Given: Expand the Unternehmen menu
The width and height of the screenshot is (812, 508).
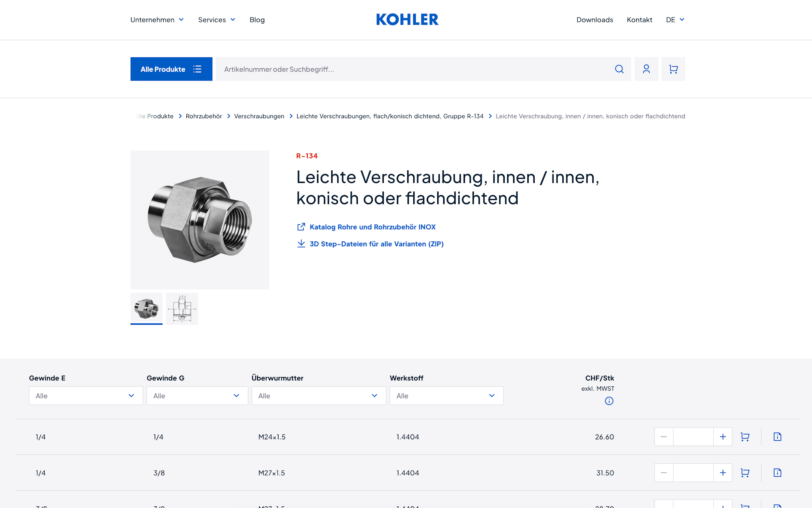Looking at the screenshot, I should [x=157, y=20].
